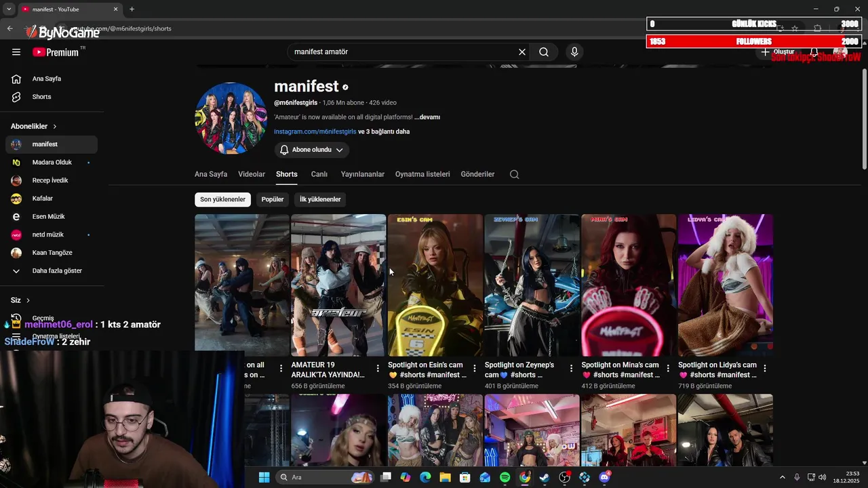Switch to Videolar tab
This screenshot has height=488, width=868.
coord(252,174)
